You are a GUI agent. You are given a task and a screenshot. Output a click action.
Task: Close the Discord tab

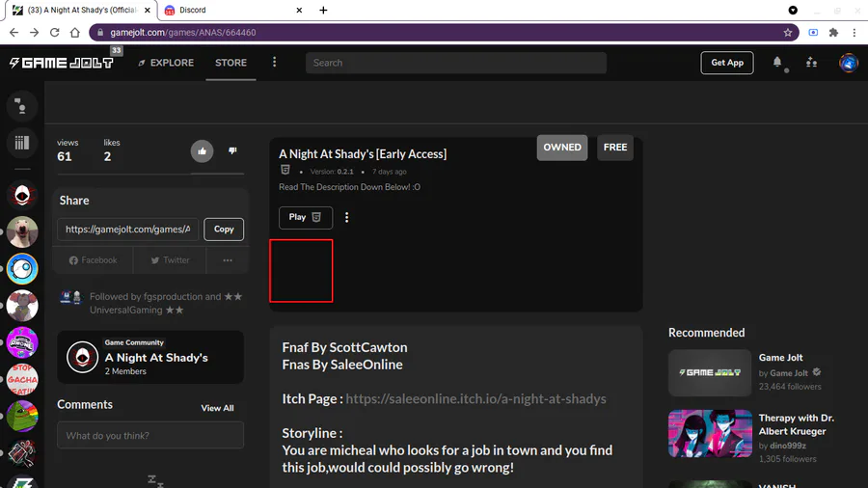coord(299,10)
